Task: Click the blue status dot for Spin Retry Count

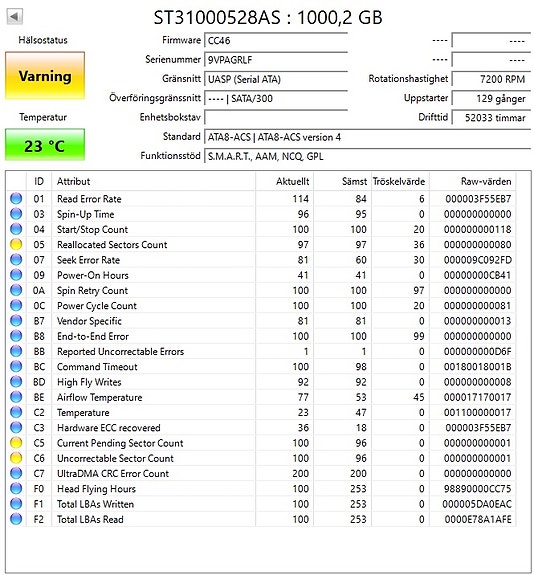Action: (16, 290)
